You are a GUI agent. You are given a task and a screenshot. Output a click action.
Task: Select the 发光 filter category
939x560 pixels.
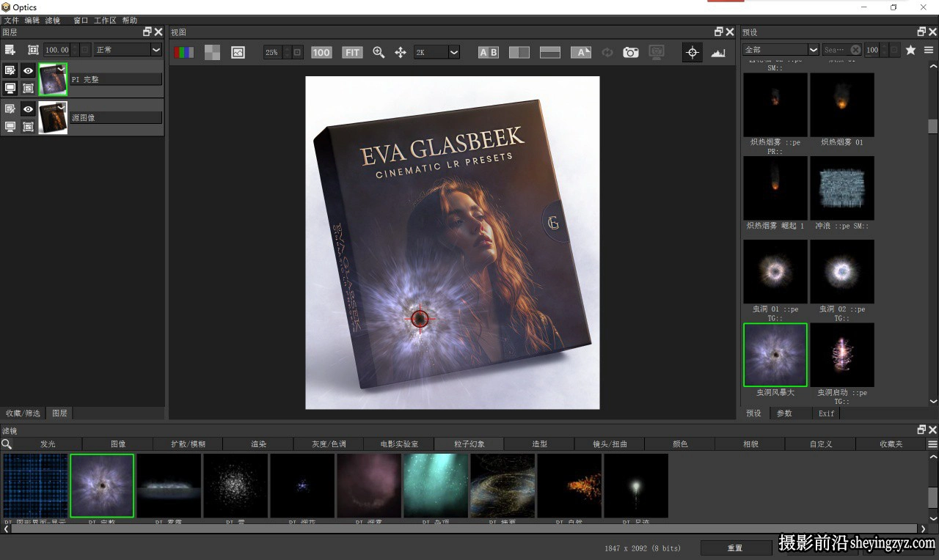(x=48, y=444)
